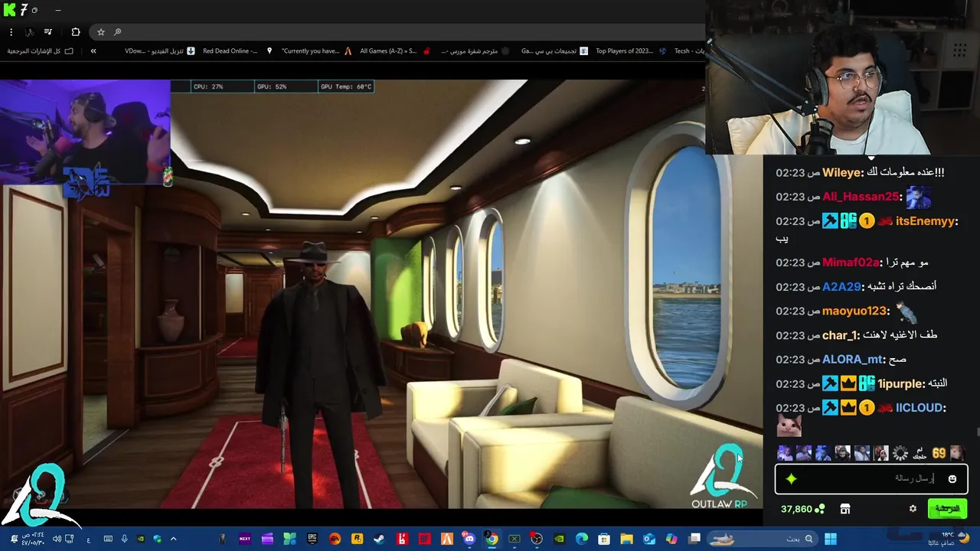Expand the hidden bookmarks chevron
980x551 pixels.
pyautogui.click(x=93, y=51)
